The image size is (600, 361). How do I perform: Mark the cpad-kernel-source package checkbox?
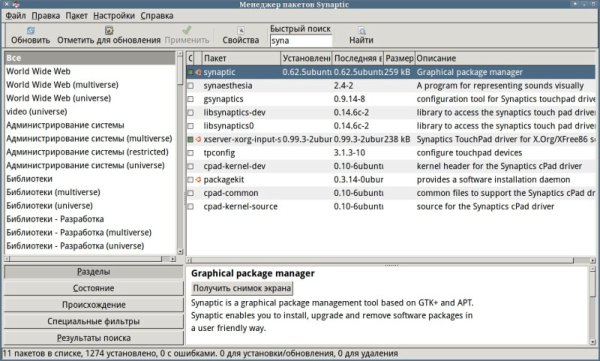[191, 206]
